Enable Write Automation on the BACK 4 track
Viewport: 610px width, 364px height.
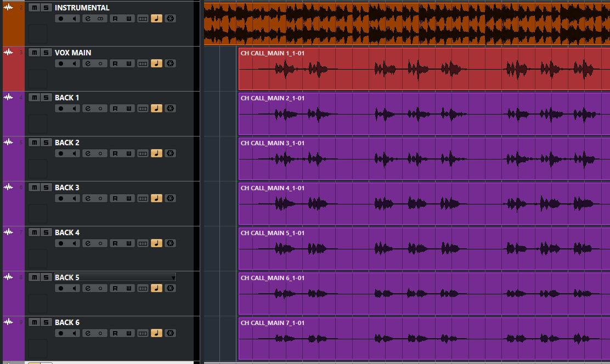129,243
